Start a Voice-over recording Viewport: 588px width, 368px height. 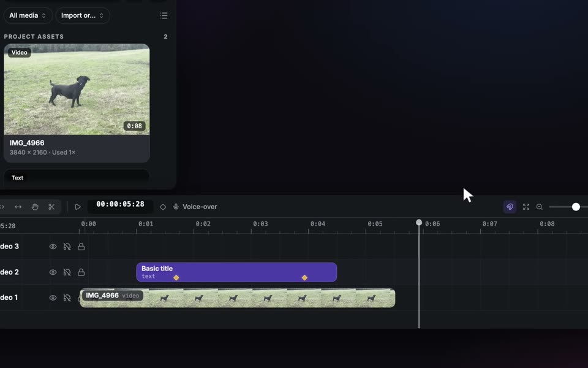(195, 207)
